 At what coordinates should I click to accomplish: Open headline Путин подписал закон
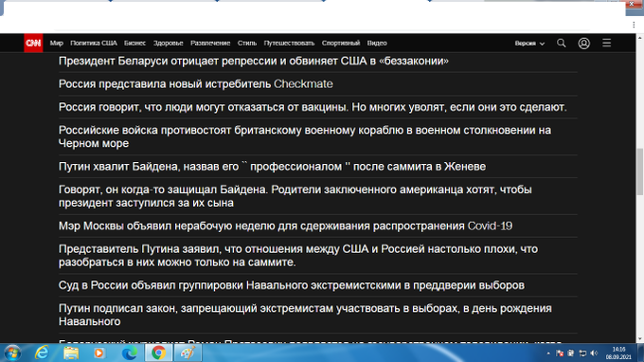pyautogui.click(x=305, y=315)
